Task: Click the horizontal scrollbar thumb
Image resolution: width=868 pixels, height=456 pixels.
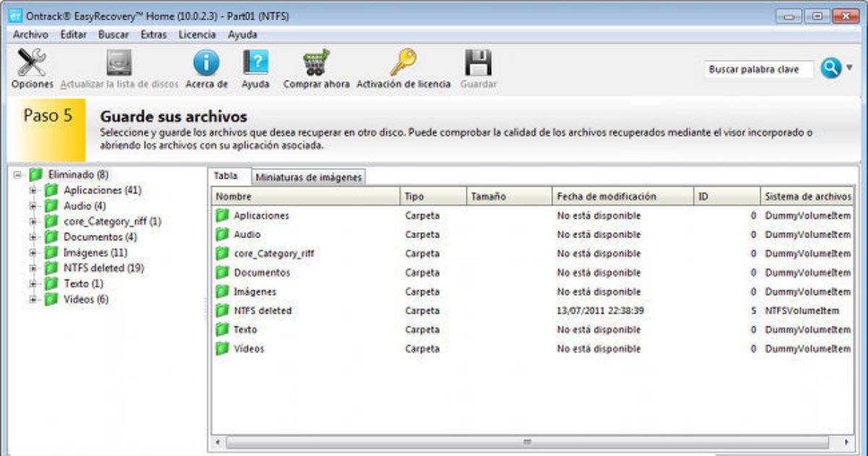Action: [x=528, y=442]
